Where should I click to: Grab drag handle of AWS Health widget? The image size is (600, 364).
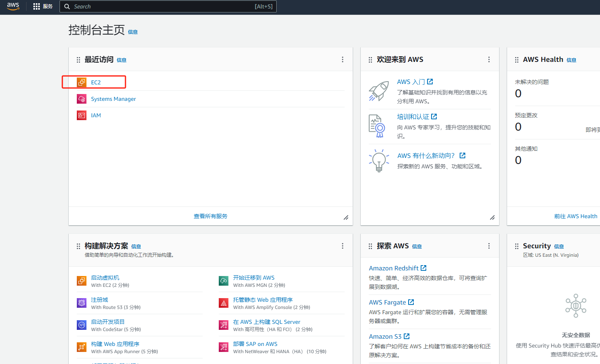pyautogui.click(x=517, y=60)
